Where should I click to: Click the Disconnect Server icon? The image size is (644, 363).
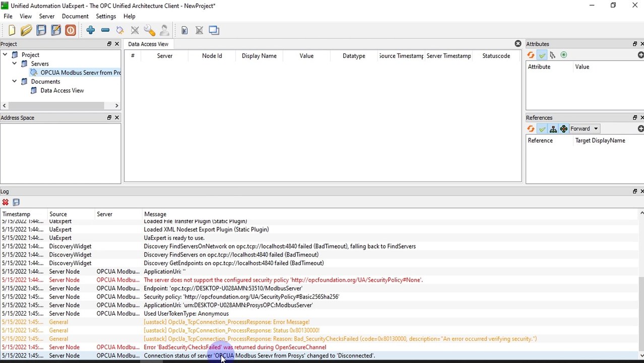(135, 30)
